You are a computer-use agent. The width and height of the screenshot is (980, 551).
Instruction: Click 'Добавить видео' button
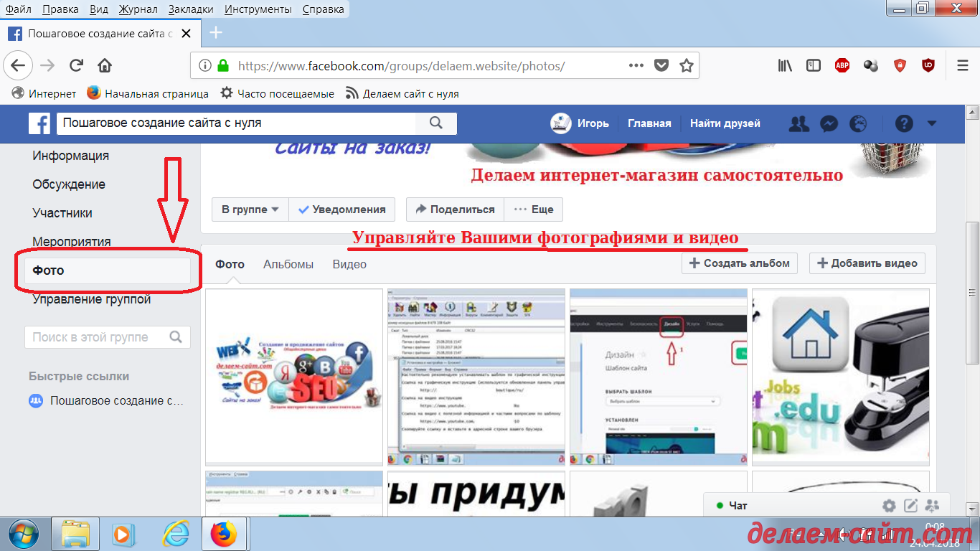click(x=867, y=263)
